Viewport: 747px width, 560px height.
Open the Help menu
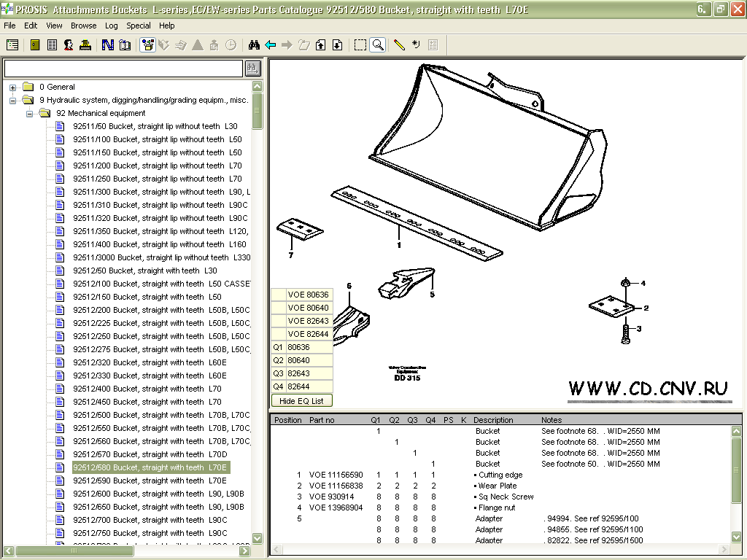[x=167, y=26]
